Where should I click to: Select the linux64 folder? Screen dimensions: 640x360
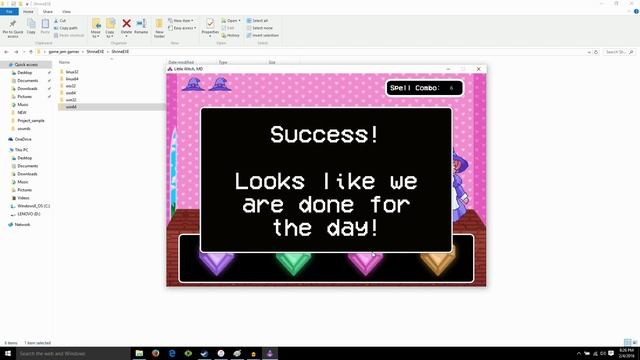72,79
